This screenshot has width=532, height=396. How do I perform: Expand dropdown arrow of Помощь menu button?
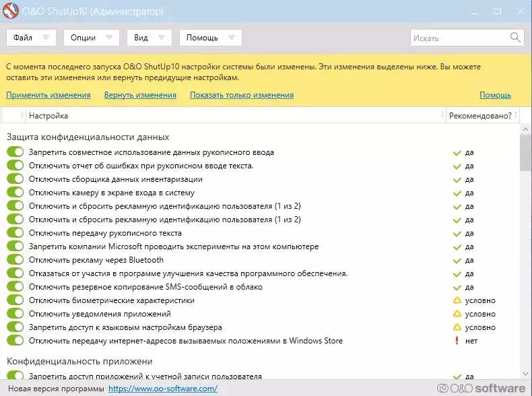[232, 37]
